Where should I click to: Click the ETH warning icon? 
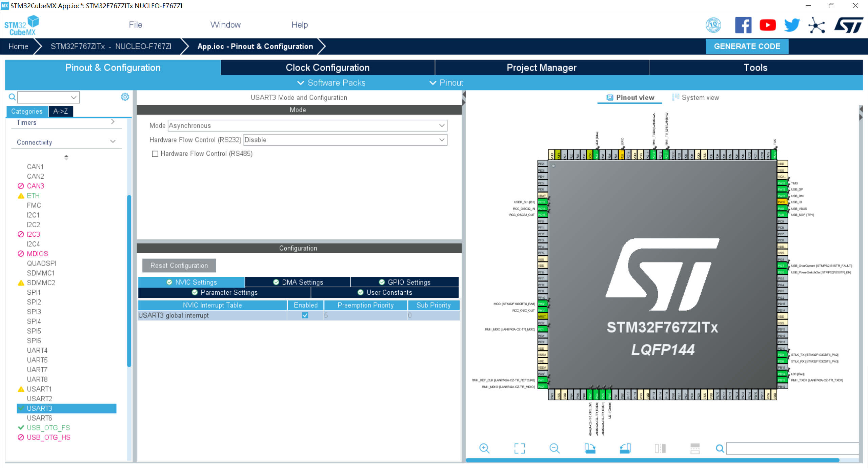pos(21,196)
